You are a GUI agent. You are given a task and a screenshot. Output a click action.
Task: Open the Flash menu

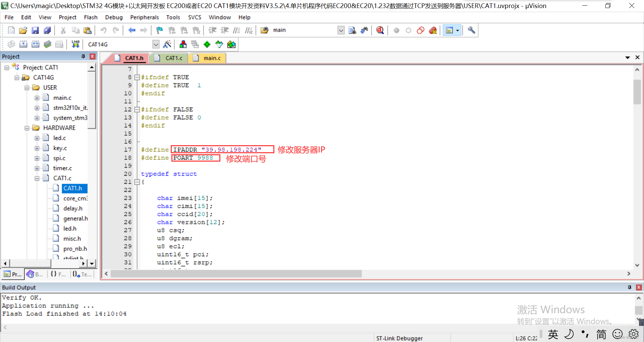pyautogui.click(x=91, y=17)
